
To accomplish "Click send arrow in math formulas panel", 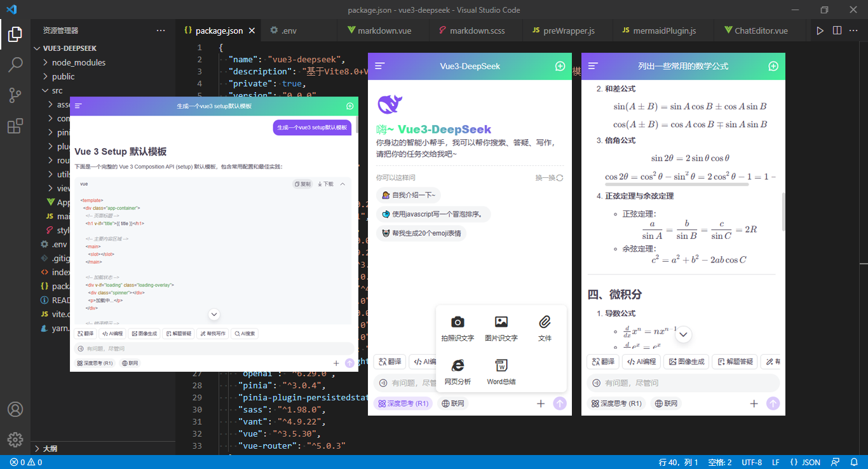I will click(773, 404).
